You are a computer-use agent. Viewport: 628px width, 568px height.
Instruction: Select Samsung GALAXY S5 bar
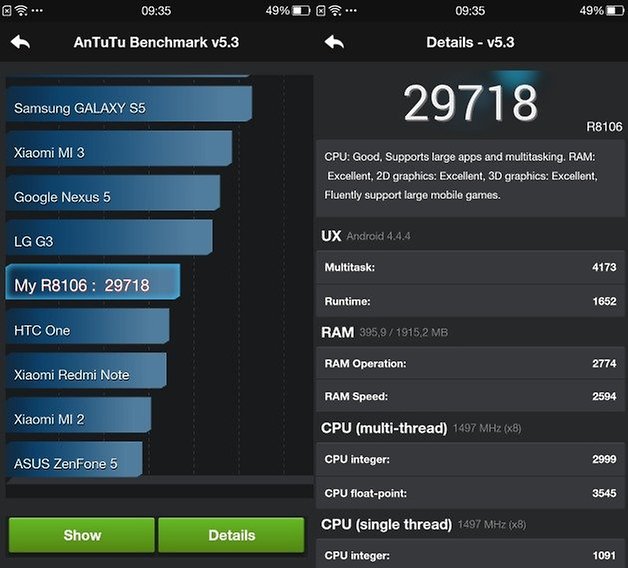click(129, 104)
